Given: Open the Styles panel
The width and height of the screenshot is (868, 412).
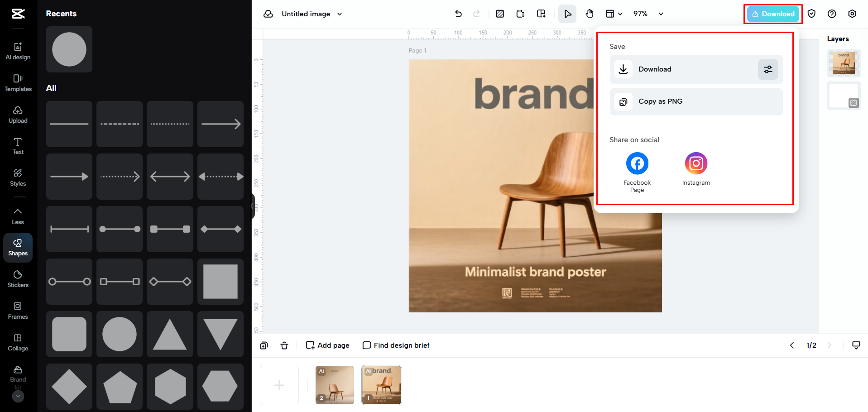Looking at the screenshot, I should (18, 177).
